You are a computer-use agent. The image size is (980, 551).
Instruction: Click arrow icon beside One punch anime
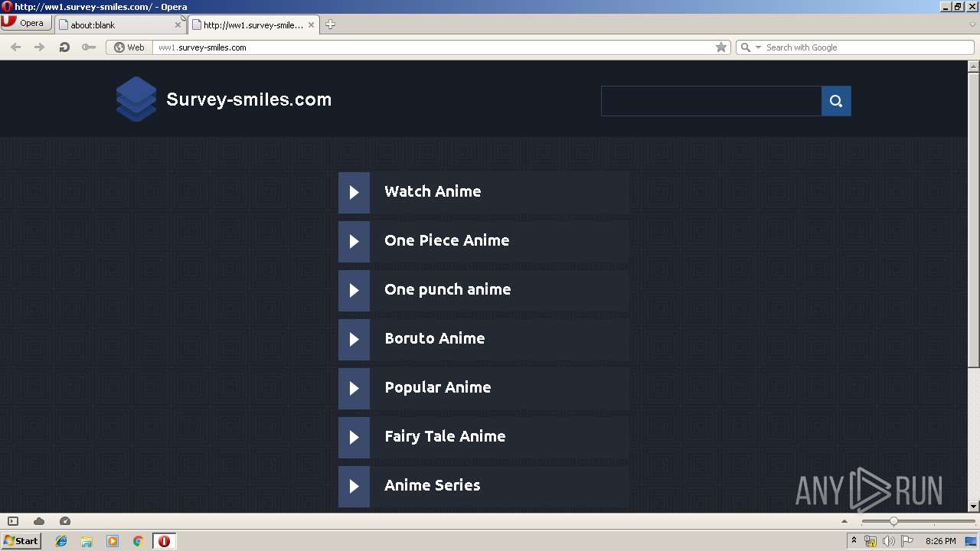(354, 290)
